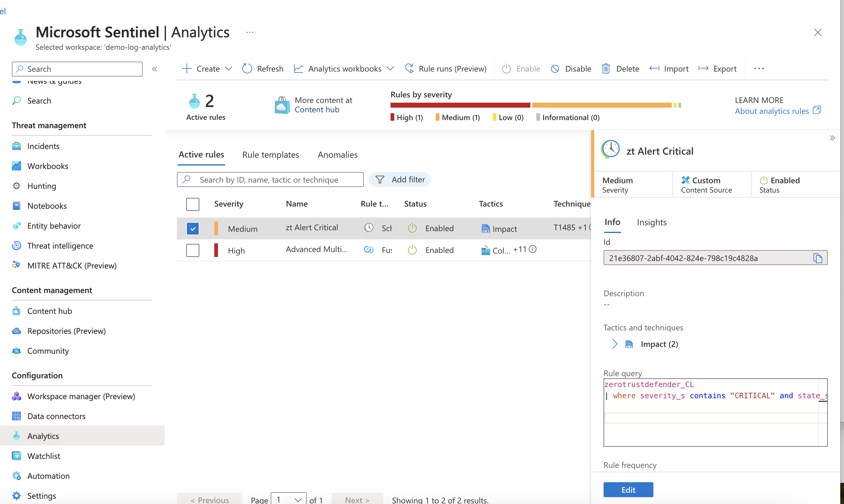
Task: Toggle the select-all rules checkbox
Action: click(193, 204)
